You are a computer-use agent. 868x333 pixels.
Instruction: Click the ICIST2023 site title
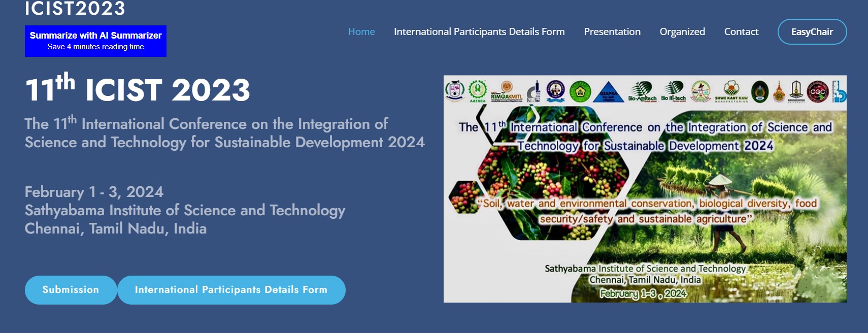(75, 9)
